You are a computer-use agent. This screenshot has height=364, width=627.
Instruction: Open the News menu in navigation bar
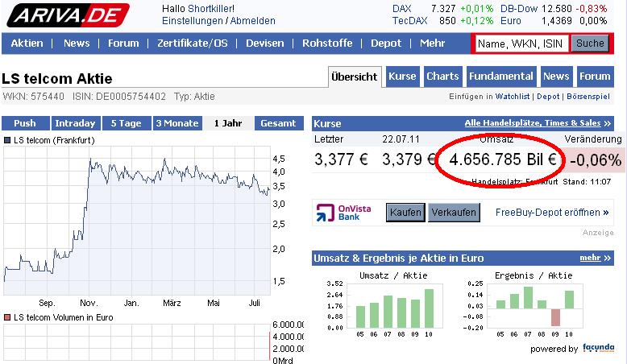[77, 43]
